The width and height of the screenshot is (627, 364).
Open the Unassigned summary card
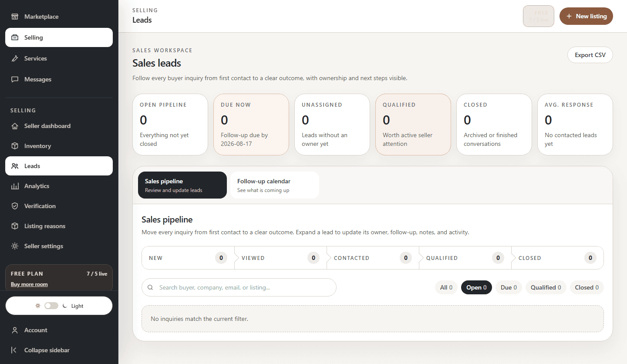coord(332,125)
